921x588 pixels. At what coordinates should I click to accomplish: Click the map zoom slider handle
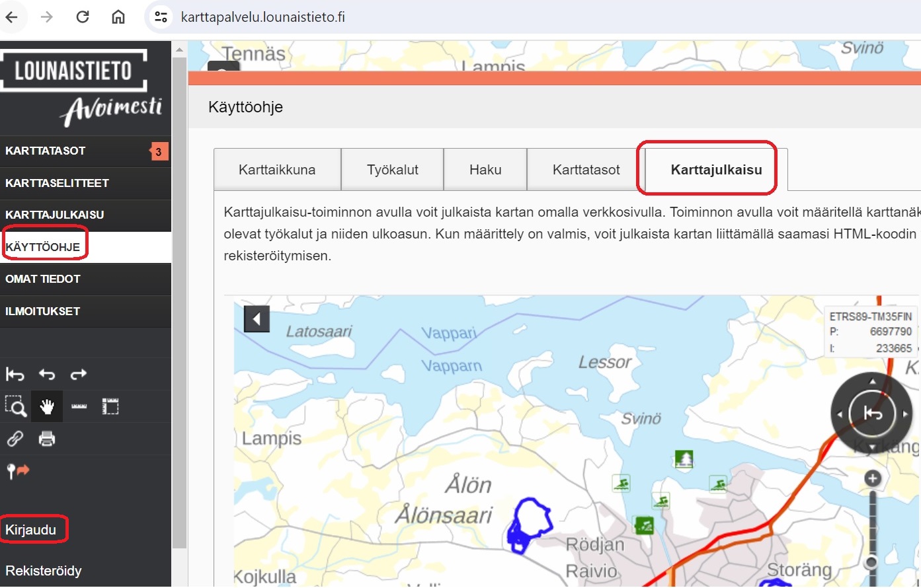(x=871, y=562)
